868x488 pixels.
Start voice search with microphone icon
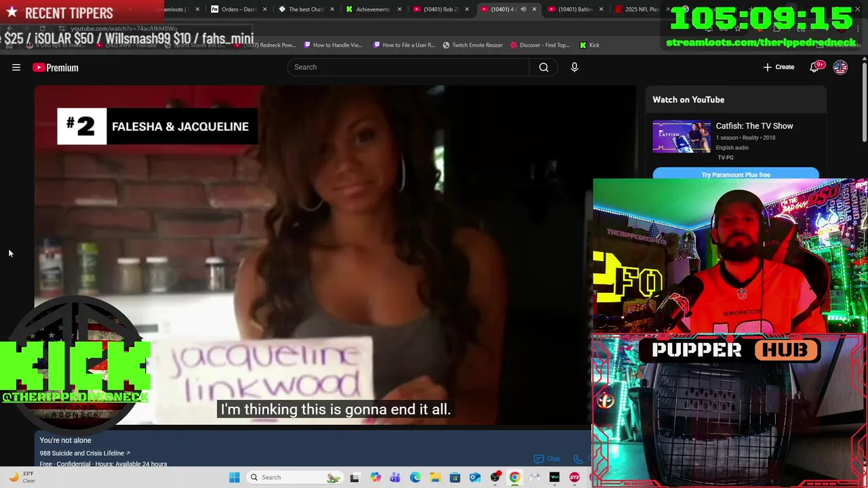574,67
